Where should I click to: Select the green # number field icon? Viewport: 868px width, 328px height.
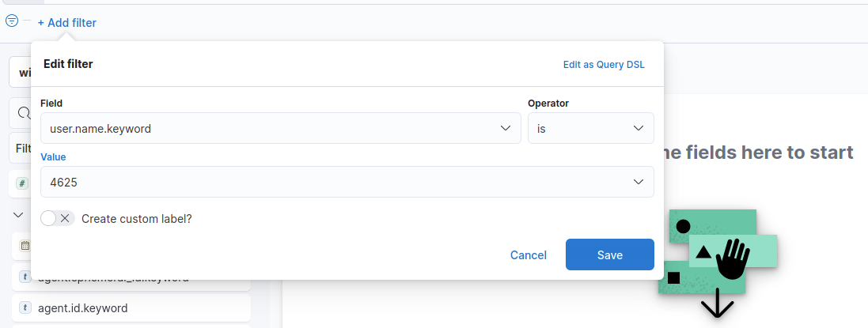(x=22, y=183)
